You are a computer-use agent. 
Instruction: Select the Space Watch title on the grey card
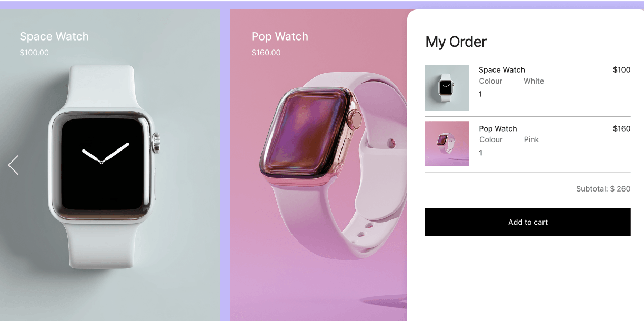click(54, 37)
